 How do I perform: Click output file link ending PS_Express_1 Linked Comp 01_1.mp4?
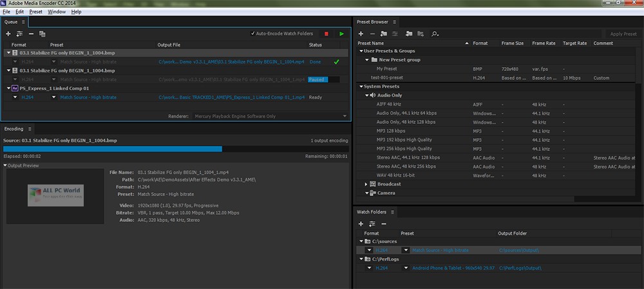tap(232, 97)
